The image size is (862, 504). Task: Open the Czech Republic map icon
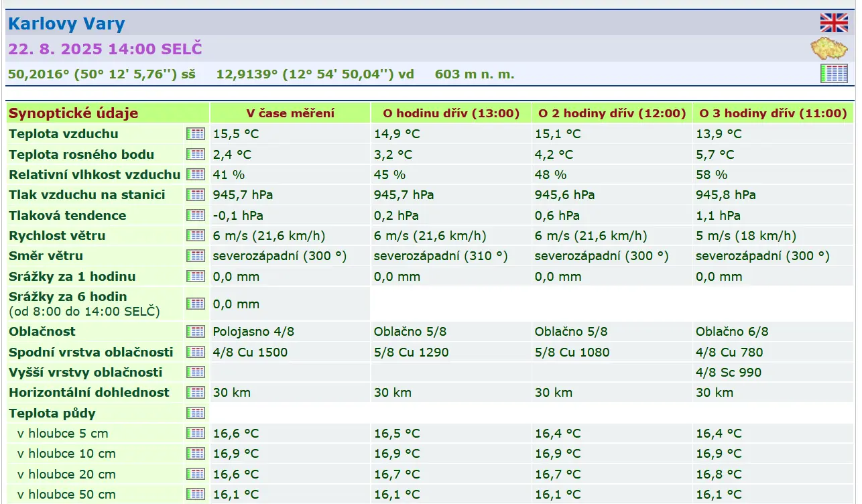pos(829,49)
